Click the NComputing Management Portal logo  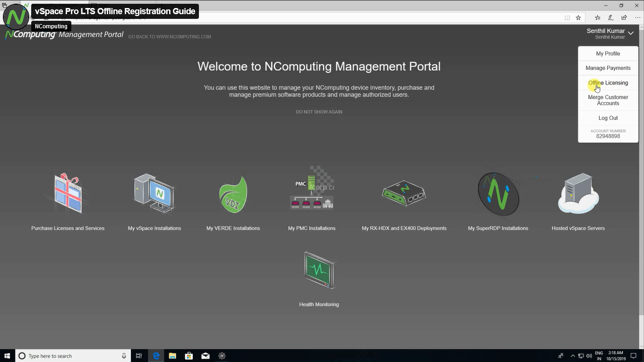(x=64, y=35)
